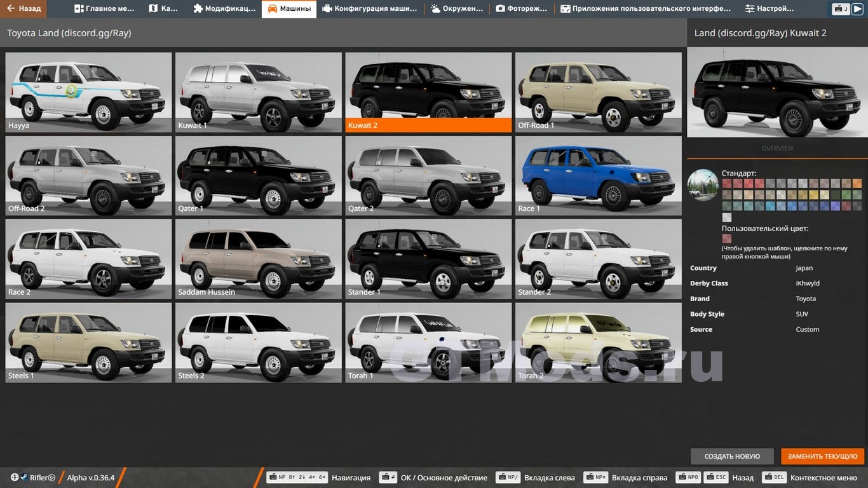Viewport: 868px width, 488px height.
Task: Click the Steam icon beside Rifler
Action: coord(24,477)
